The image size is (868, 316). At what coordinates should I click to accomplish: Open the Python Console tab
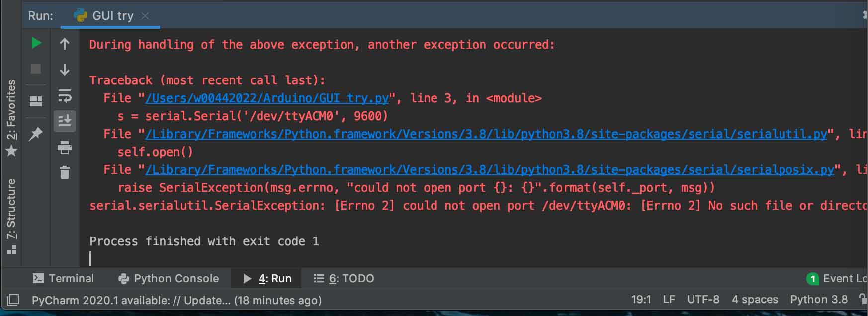[x=169, y=278]
